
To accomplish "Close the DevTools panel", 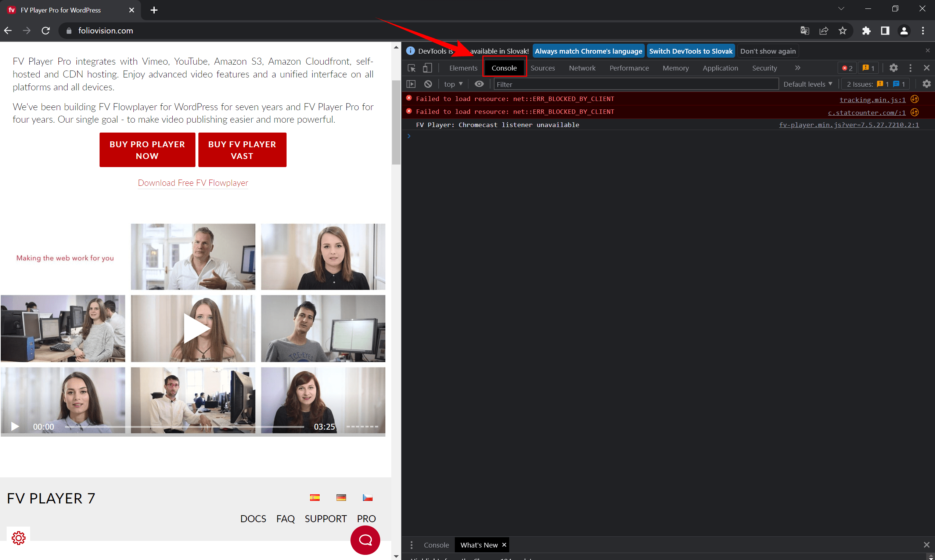I will coord(926,68).
